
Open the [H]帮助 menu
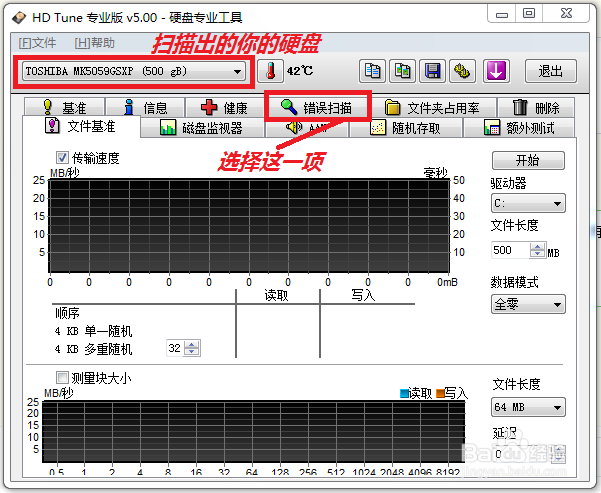(94, 43)
